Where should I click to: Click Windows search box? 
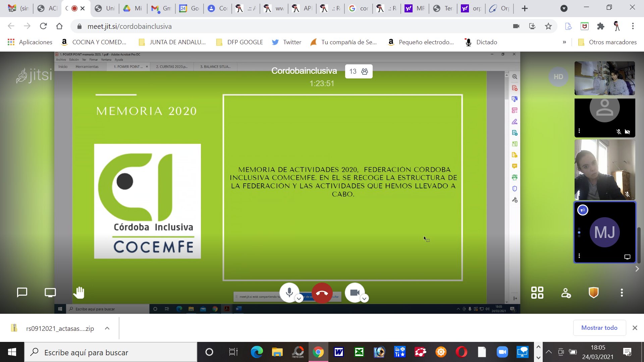point(111,352)
